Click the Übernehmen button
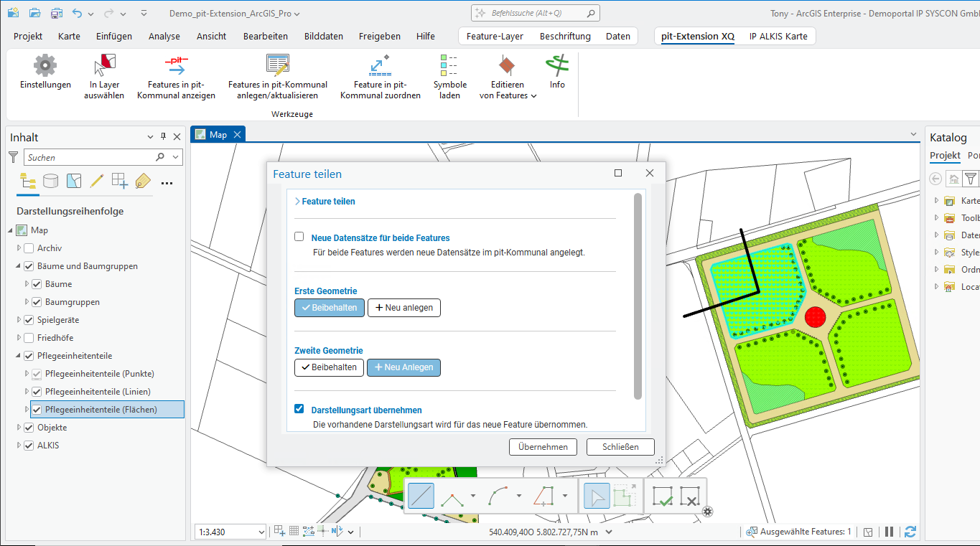This screenshot has height=546, width=980. coord(543,446)
